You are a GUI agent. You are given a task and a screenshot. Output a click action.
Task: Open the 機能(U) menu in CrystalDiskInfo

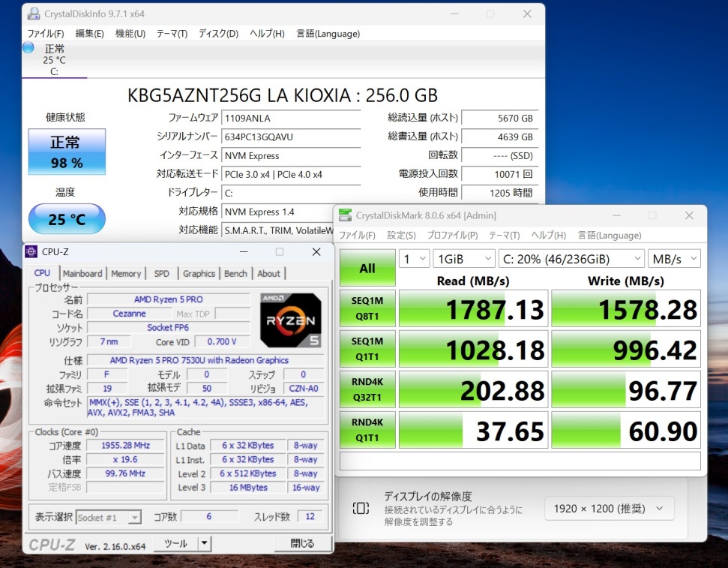tap(130, 34)
